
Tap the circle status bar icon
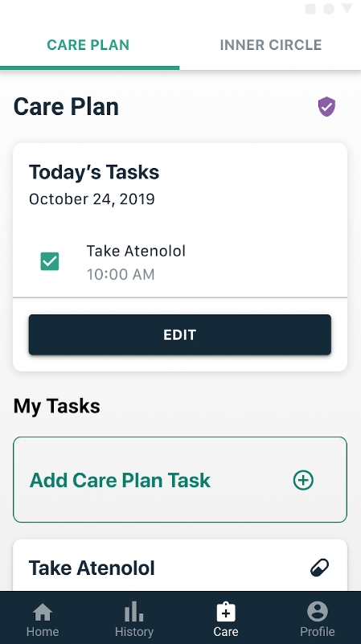pyautogui.click(x=329, y=9)
